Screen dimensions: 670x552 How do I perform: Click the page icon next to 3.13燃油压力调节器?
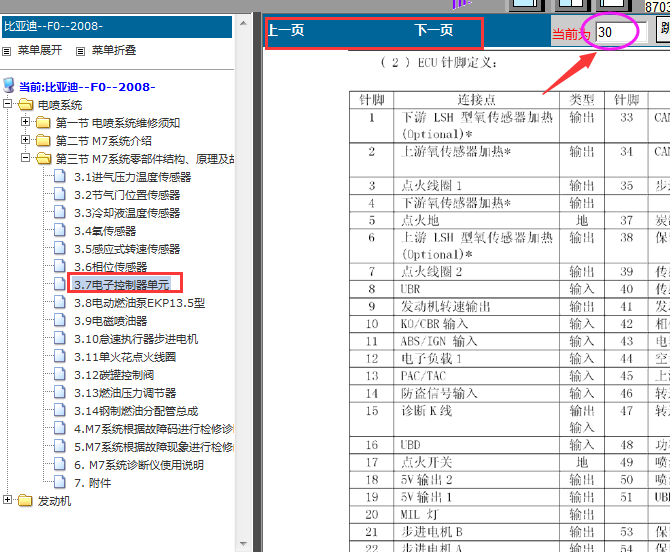[x=60, y=392]
